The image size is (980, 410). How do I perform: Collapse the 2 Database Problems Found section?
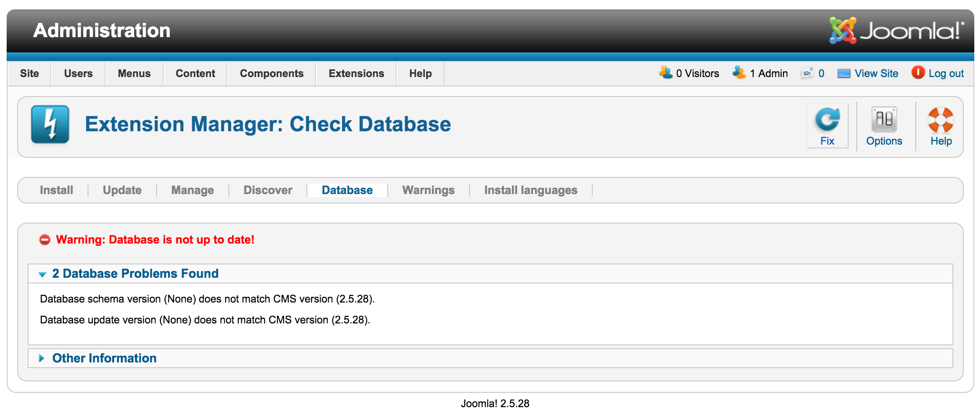[135, 273]
